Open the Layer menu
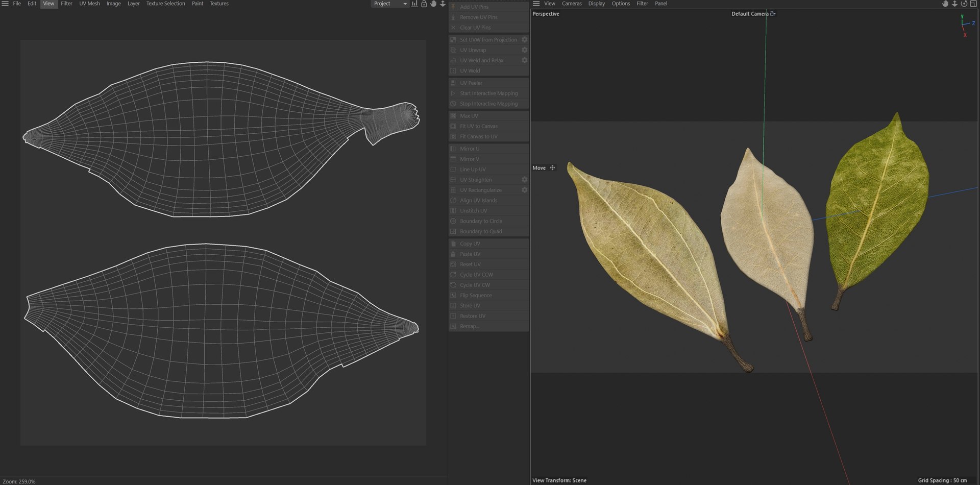The width and height of the screenshot is (980, 485). (133, 4)
